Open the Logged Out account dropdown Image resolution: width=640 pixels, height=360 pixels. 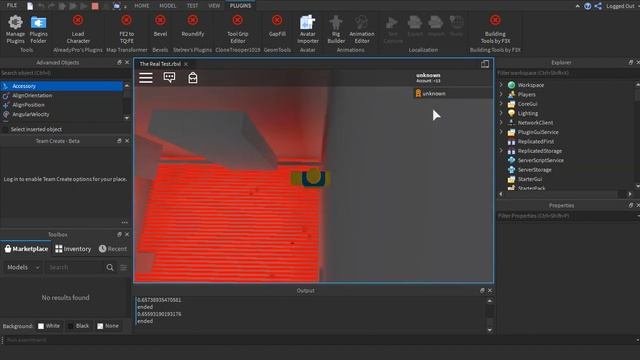coord(622,6)
